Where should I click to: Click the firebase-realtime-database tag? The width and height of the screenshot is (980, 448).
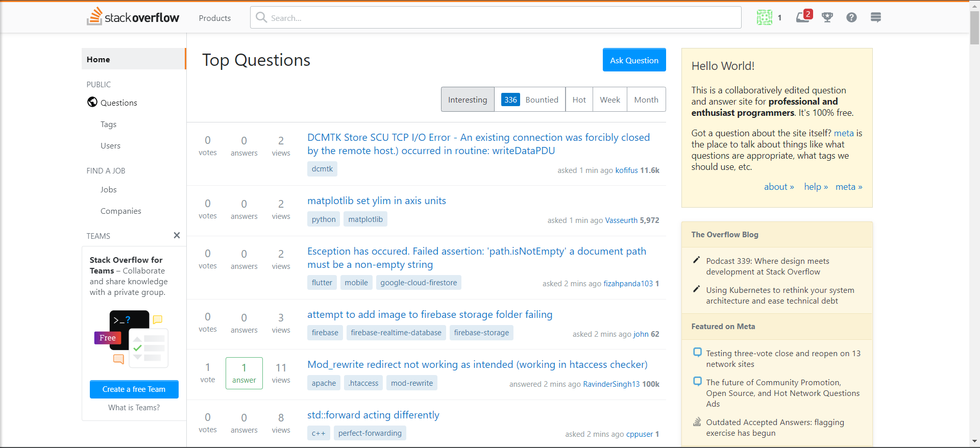pyautogui.click(x=396, y=333)
